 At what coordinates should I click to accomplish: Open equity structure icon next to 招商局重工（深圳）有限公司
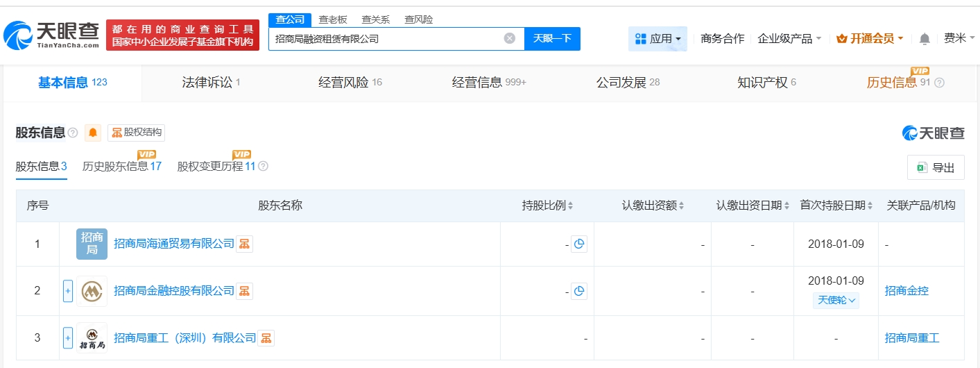coord(266,338)
